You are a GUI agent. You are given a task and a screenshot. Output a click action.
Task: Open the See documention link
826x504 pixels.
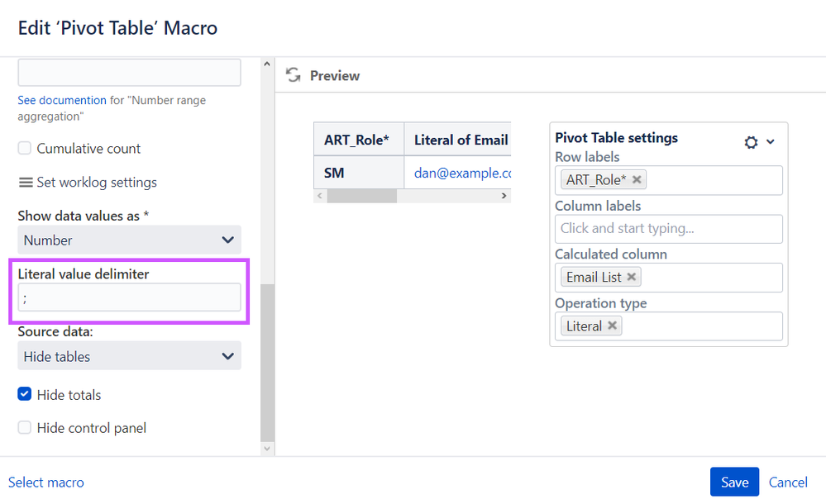(x=62, y=100)
